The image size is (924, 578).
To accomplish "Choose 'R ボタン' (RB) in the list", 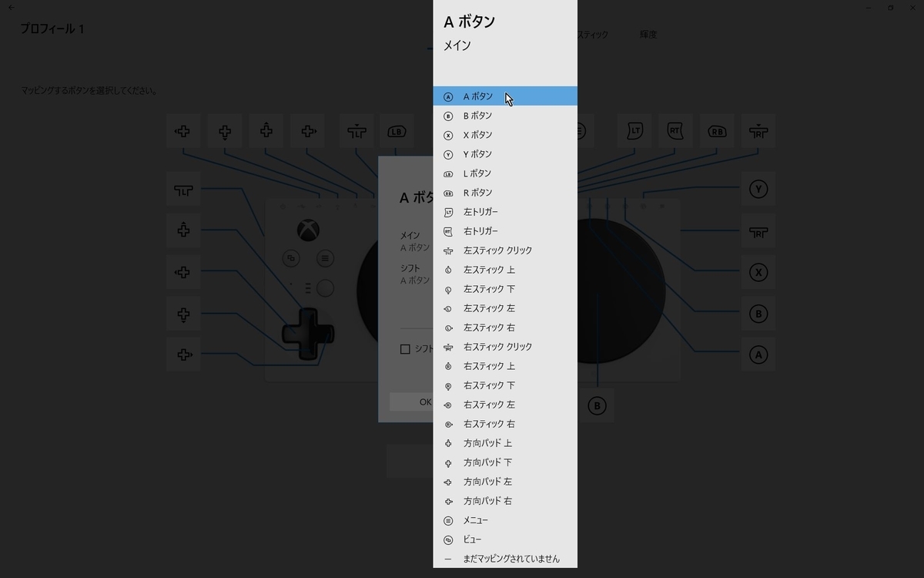I will [505, 193].
